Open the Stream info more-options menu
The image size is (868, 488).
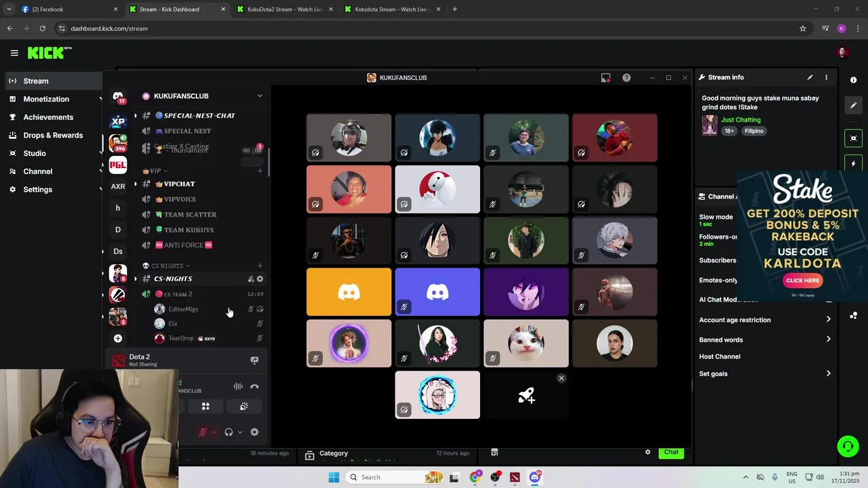pyautogui.click(x=826, y=77)
